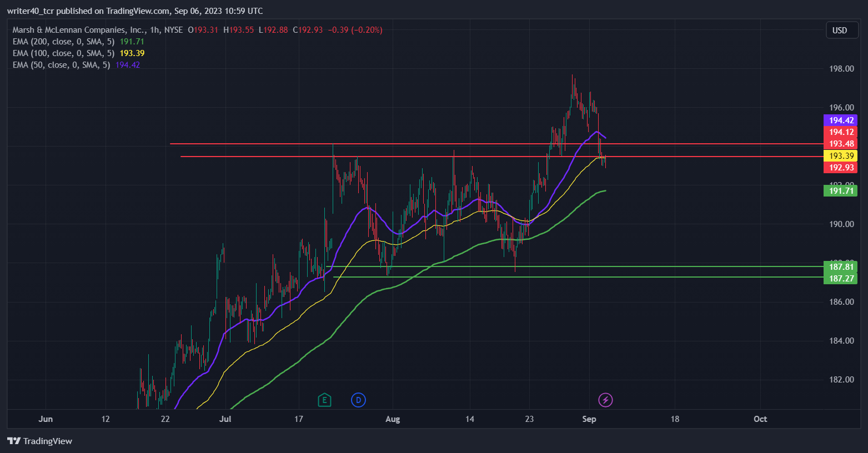The width and height of the screenshot is (868, 453).
Task: Click the 190.00 price scale value
Action: click(x=841, y=224)
